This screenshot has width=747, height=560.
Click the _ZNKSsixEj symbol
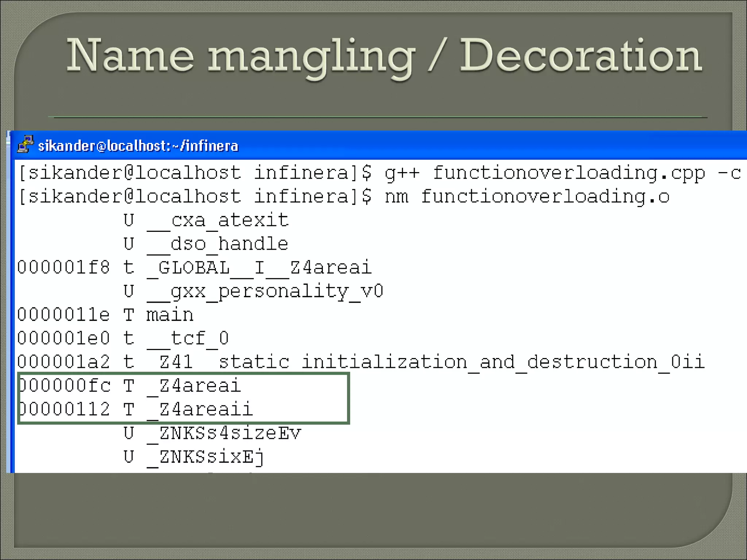[x=206, y=457]
